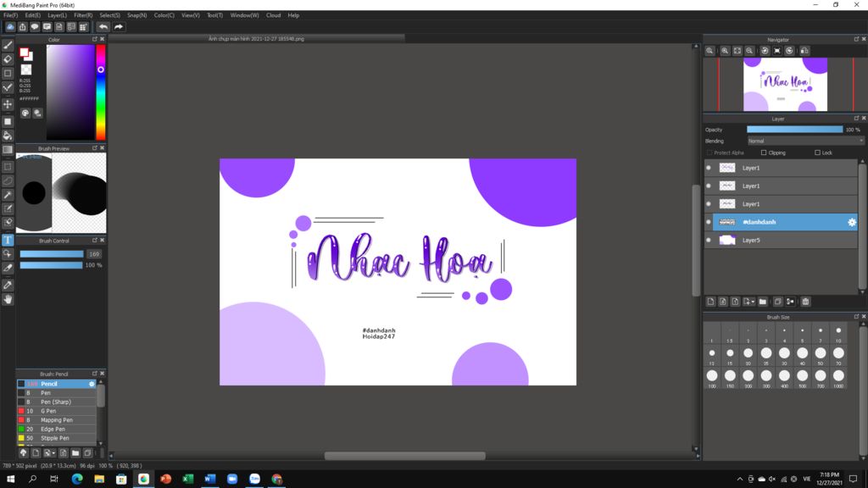Open Microsoft Edge from taskbar
Image resolution: width=868 pixels, height=488 pixels.
tap(77, 480)
